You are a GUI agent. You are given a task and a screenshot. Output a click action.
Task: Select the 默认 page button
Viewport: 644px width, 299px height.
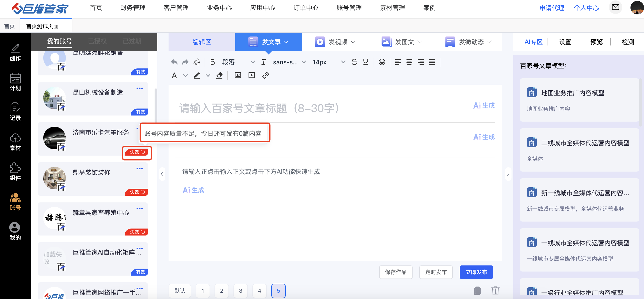pyautogui.click(x=180, y=291)
